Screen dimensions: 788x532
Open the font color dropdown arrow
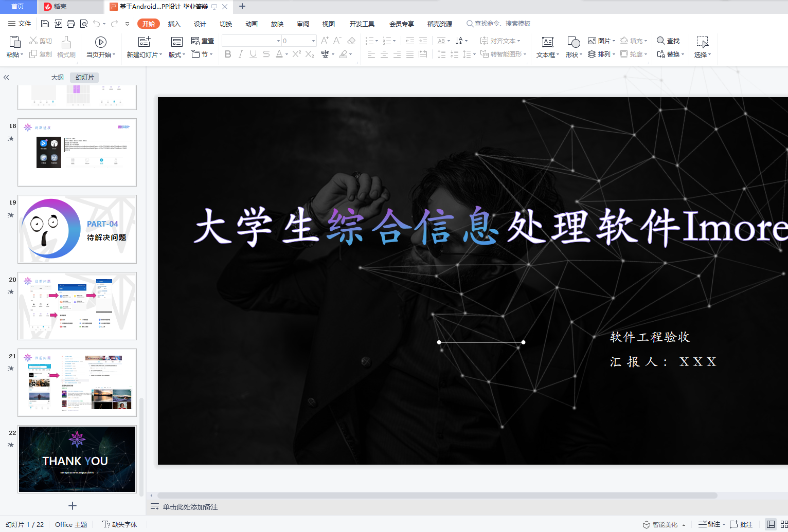[x=286, y=54]
